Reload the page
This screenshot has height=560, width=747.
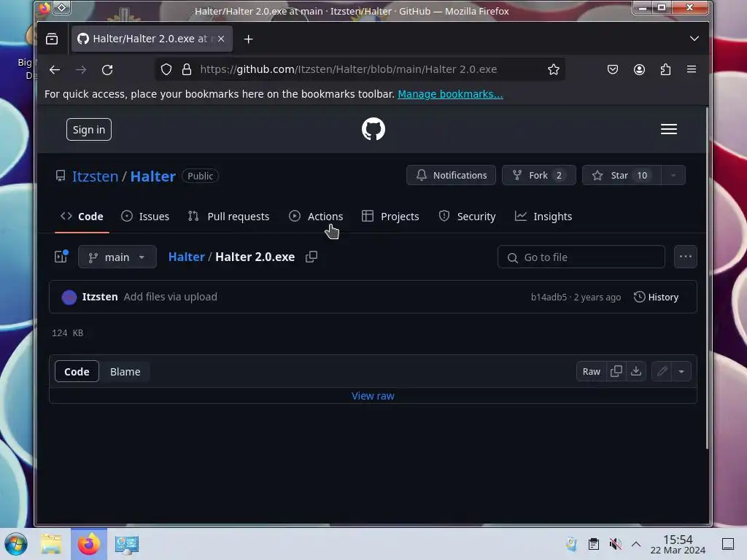click(x=107, y=69)
